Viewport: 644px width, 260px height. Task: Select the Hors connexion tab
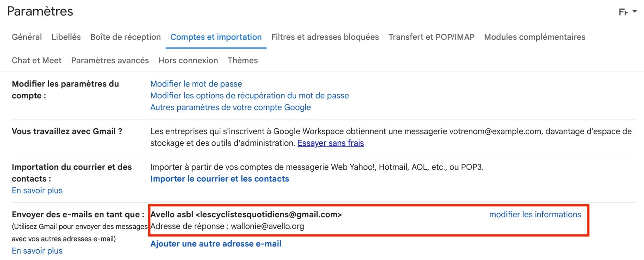pyautogui.click(x=188, y=60)
